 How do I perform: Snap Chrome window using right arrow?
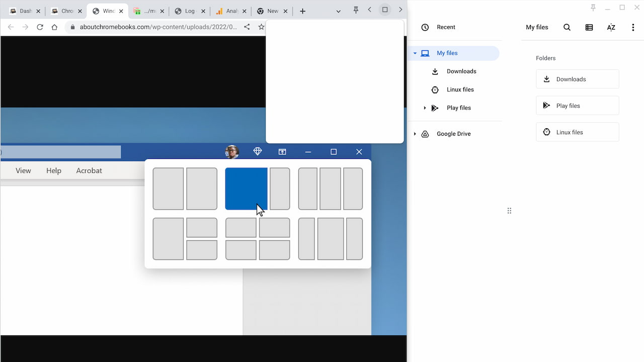pos(400,10)
